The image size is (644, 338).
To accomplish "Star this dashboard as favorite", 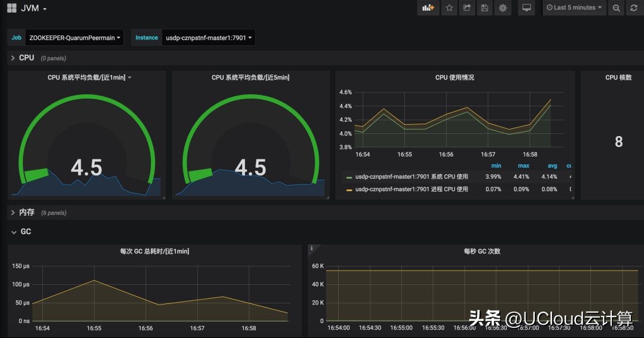I will 450,8.
